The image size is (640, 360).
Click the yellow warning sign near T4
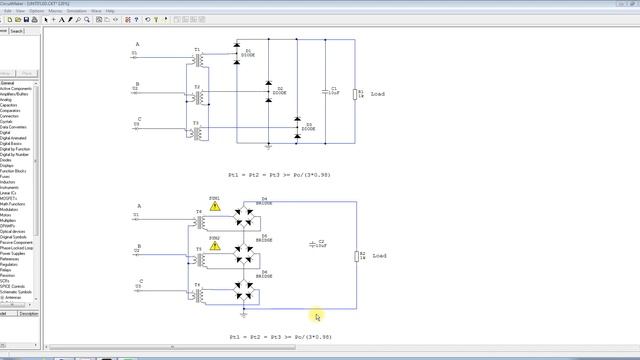[x=215, y=207]
